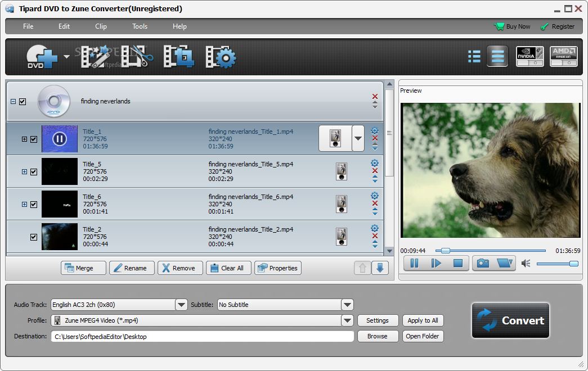Image resolution: width=588 pixels, height=371 pixels.
Task: Uncheck the Title_2 checkbox
Action: tap(34, 237)
